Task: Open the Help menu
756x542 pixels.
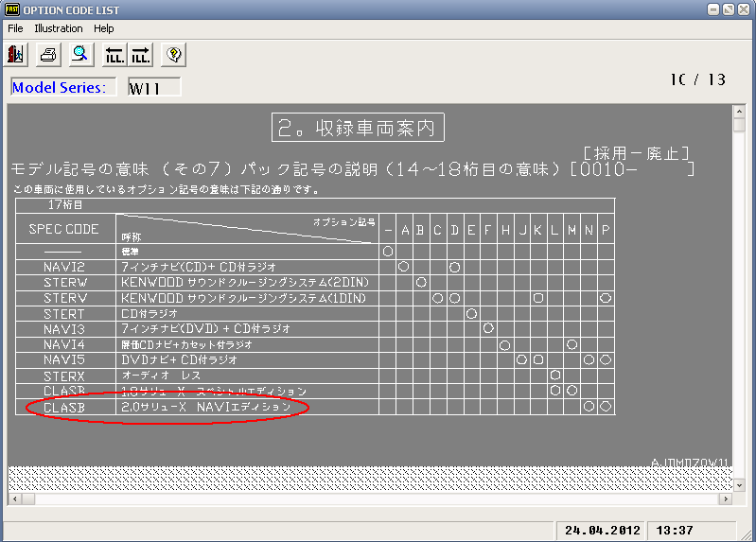Action: pos(104,28)
